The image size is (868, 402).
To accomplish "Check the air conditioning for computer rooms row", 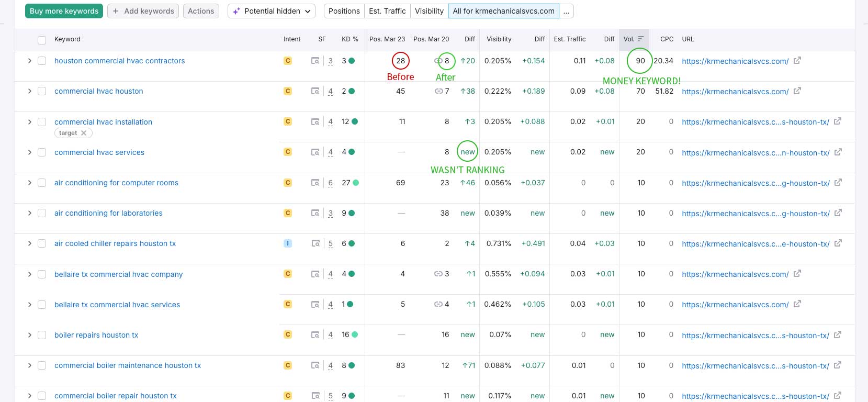I will [42, 183].
